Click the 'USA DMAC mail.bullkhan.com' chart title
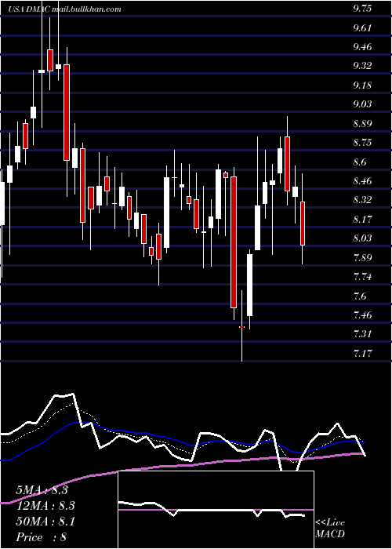Screen dimensions: 392x549 pyautogui.click(x=64, y=9)
